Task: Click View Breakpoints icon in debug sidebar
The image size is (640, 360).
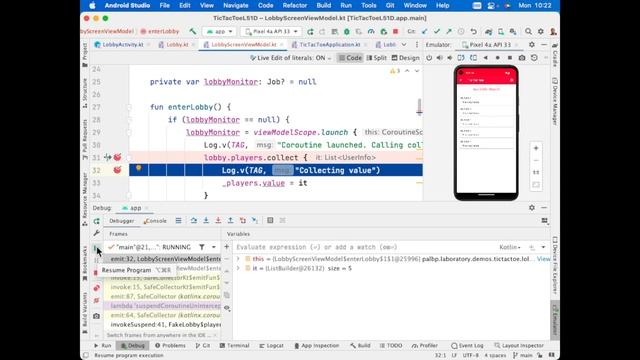Action: (96, 288)
